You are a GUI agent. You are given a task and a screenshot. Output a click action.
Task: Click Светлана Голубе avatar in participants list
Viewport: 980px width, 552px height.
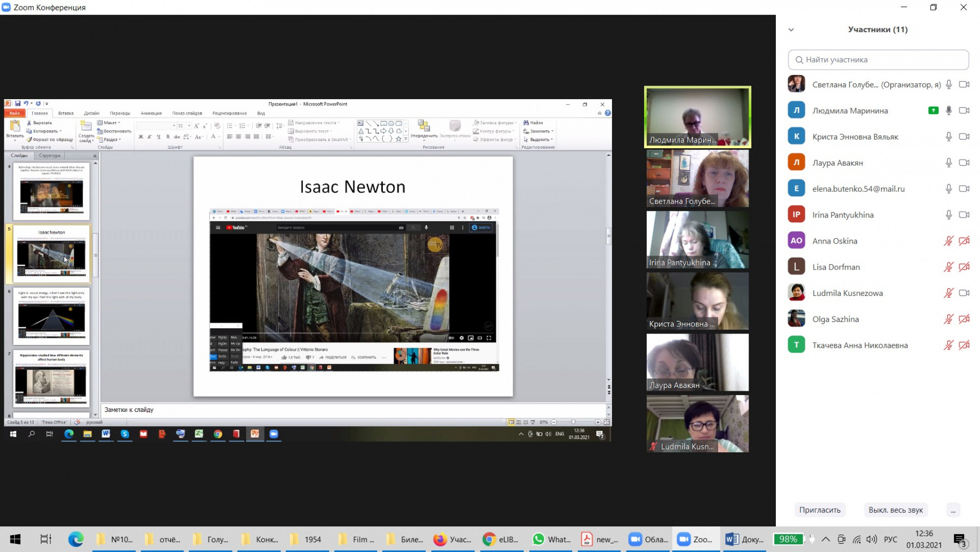click(x=797, y=84)
